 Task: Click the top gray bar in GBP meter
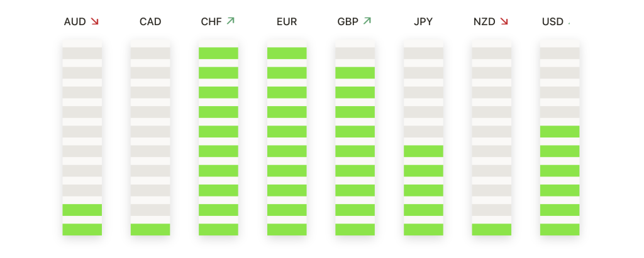(355, 53)
